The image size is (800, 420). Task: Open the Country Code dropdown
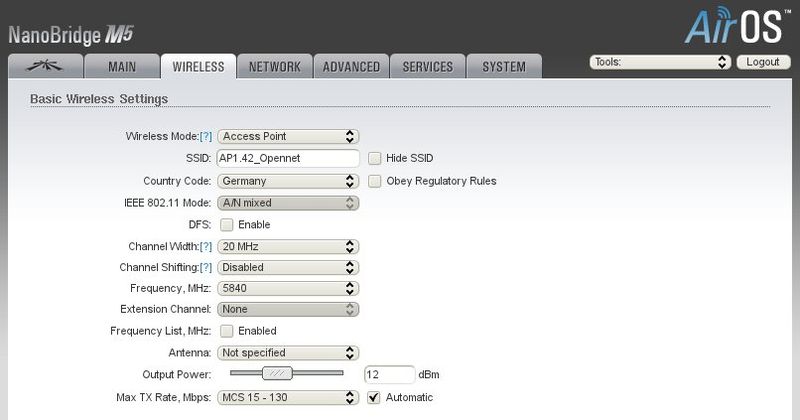coord(288,181)
